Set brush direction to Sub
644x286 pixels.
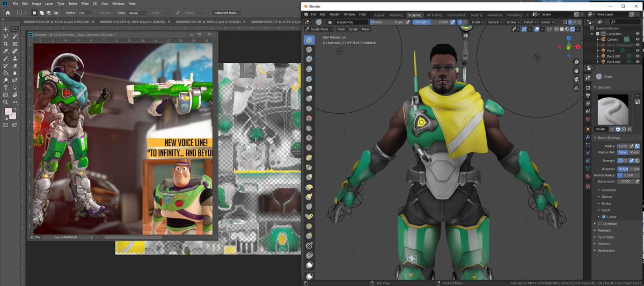pos(634,168)
